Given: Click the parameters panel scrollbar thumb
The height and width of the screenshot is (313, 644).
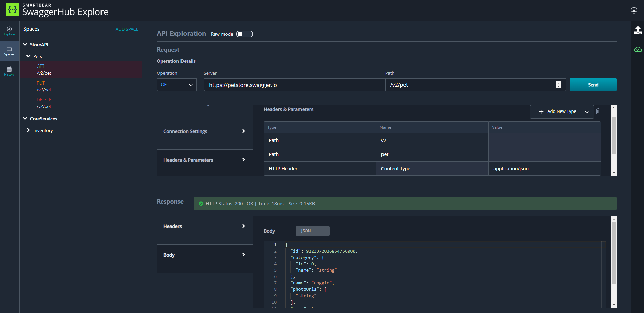Looking at the screenshot, I should pyautogui.click(x=614, y=135).
